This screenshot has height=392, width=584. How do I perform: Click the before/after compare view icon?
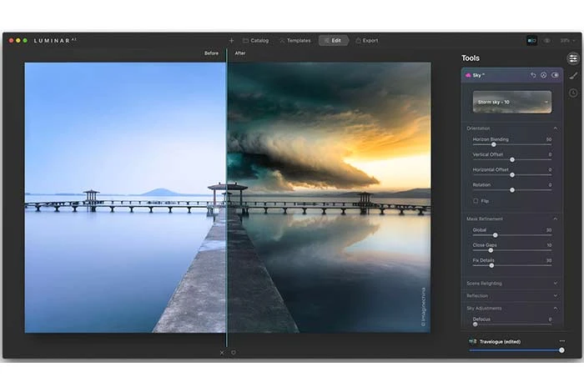[532, 40]
